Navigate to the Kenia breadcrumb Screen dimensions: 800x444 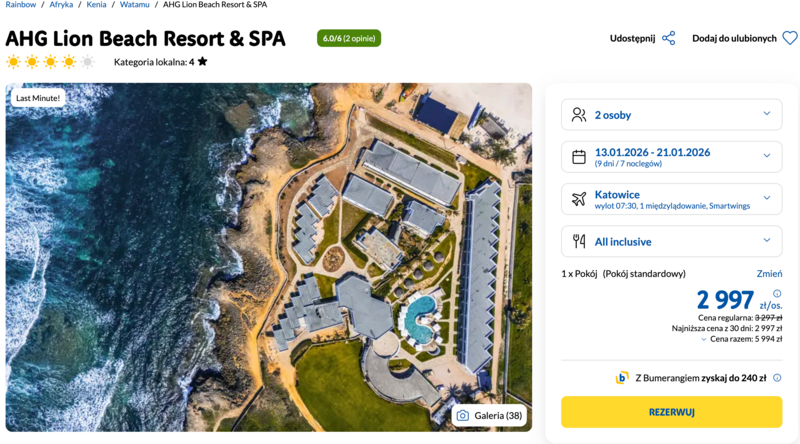96,5
